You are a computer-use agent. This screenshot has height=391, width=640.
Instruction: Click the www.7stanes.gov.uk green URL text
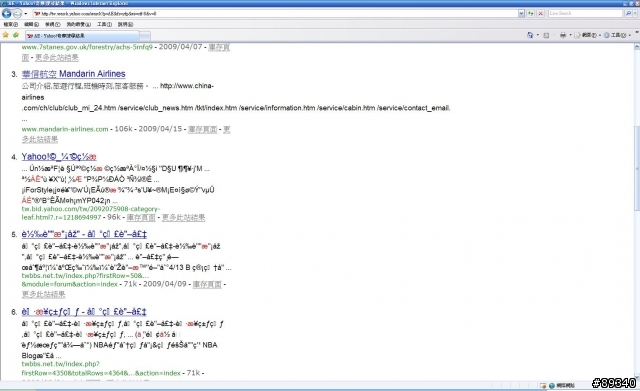[x=87, y=47]
